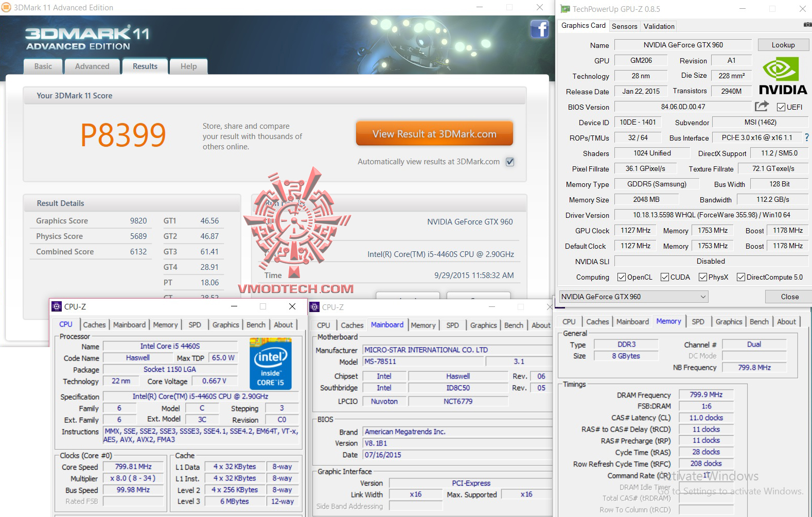Select the Results tab in 3DMark
This screenshot has width=812, height=517.
pos(145,66)
